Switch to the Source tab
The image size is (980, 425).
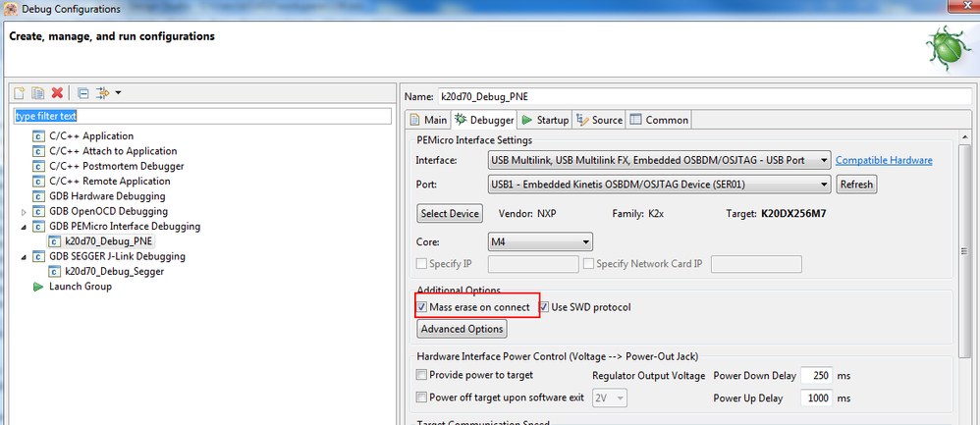pos(599,120)
